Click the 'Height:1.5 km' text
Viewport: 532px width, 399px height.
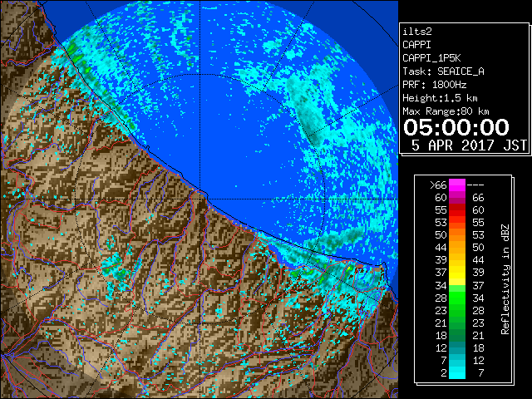440,98
